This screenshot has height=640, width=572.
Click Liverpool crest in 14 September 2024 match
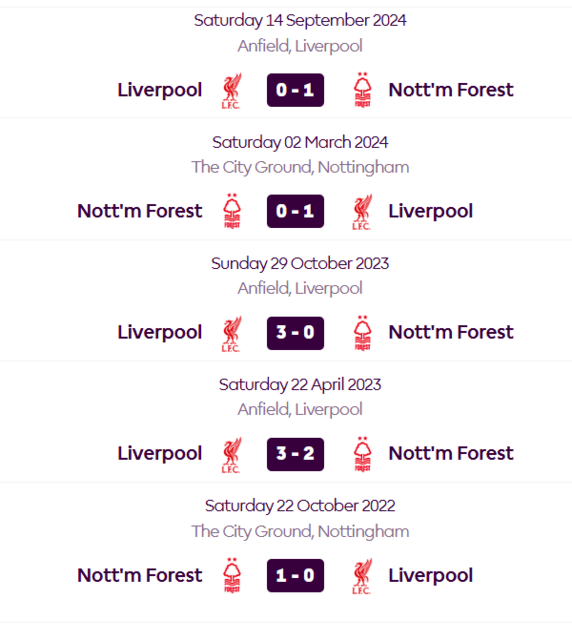click(x=231, y=91)
